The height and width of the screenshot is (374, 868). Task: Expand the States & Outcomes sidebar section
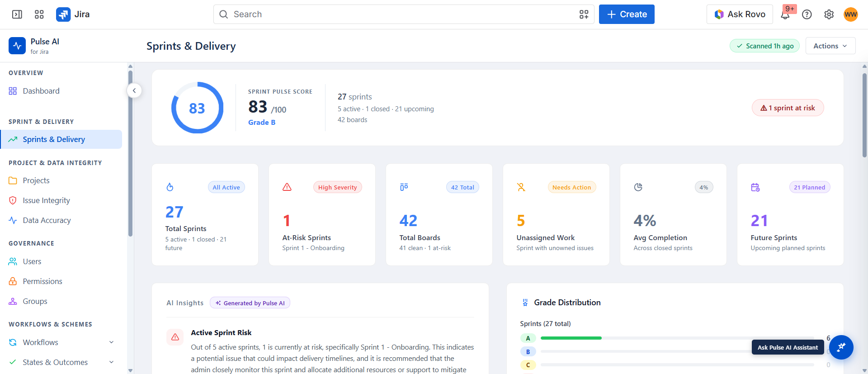coord(111,362)
